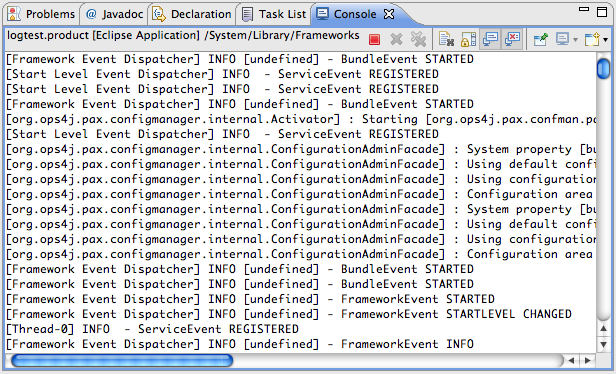Close the Console view tab

point(389,14)
